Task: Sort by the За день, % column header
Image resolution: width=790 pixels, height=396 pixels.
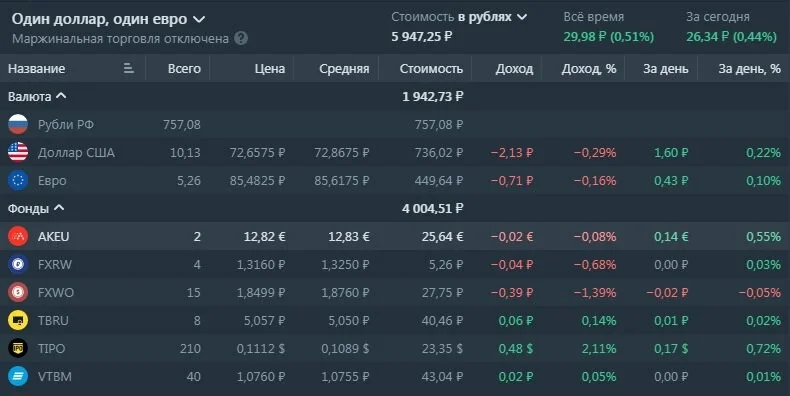Action: coord(749,69)
